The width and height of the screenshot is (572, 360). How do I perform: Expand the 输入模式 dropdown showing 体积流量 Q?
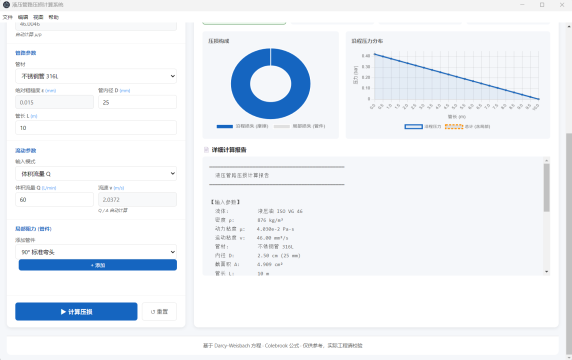96,174
